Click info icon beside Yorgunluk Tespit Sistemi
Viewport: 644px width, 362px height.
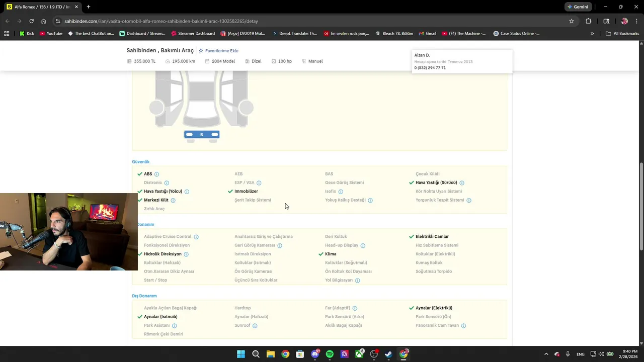click(469, 200)
